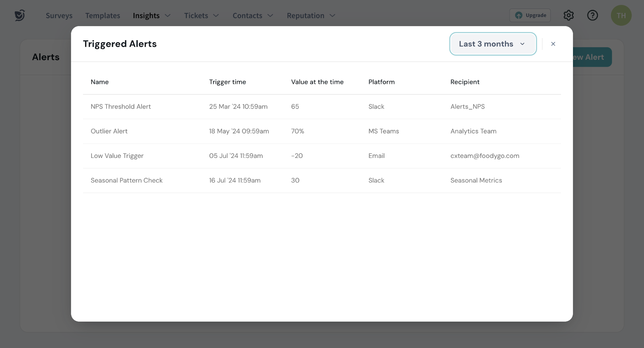The height and width of the screenshot is (348, 644).
Task: Go to the Surveys tab
Action: (59, 16)
